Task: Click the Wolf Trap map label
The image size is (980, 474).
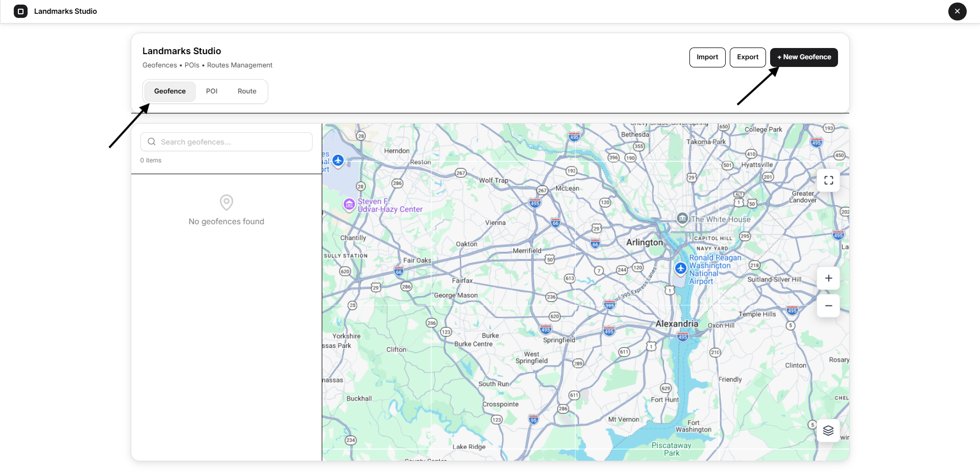Action: tap(493, 181)
